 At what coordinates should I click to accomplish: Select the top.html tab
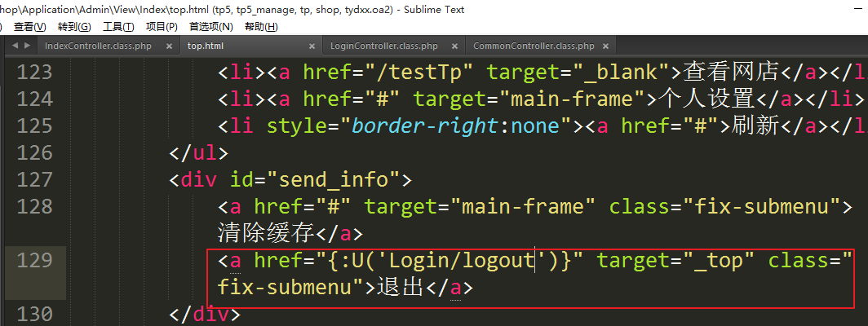tap(206, 46)
